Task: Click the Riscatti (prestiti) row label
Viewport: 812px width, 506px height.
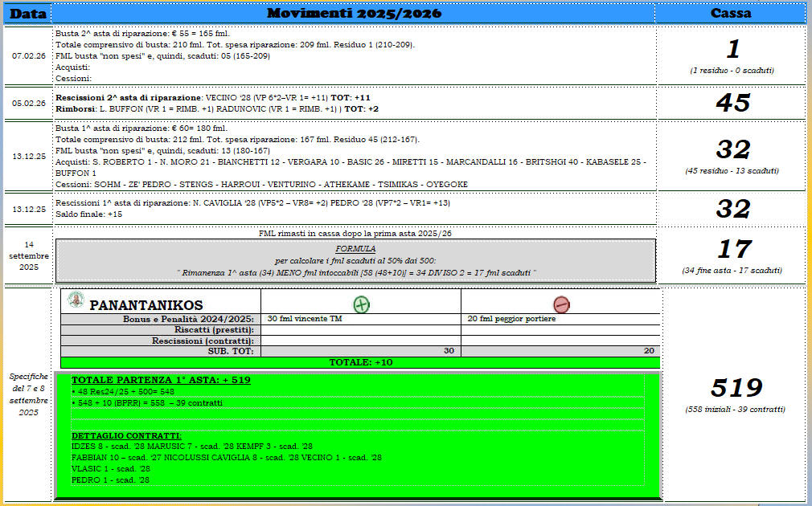Action: [x=214, y=330]
